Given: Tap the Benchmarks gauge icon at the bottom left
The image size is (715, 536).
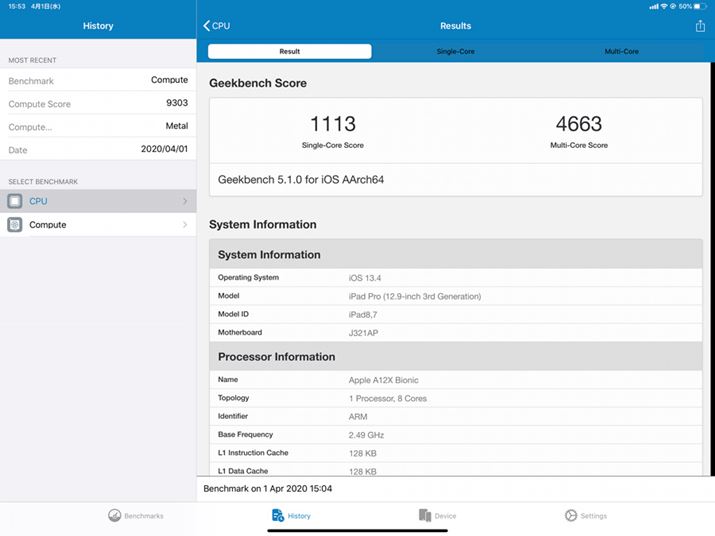Looking at the screenshot, I should tap(115, 516).
